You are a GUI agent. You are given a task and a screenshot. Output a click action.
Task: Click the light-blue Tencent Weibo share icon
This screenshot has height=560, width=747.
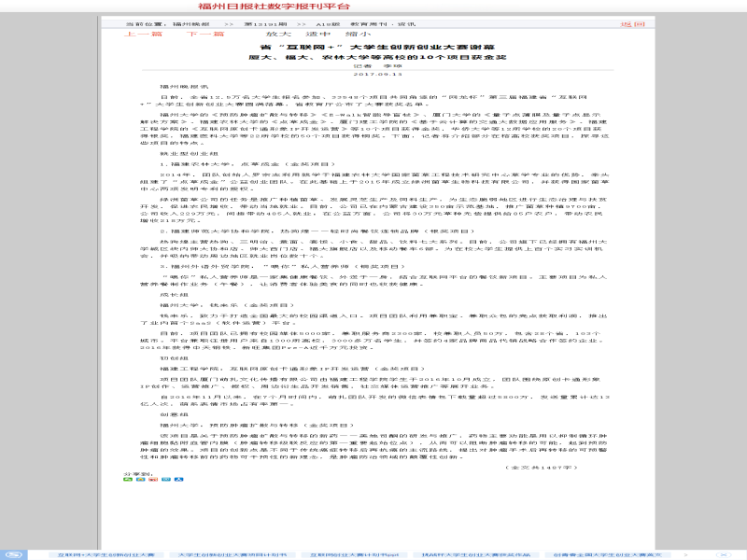point(166,479)
